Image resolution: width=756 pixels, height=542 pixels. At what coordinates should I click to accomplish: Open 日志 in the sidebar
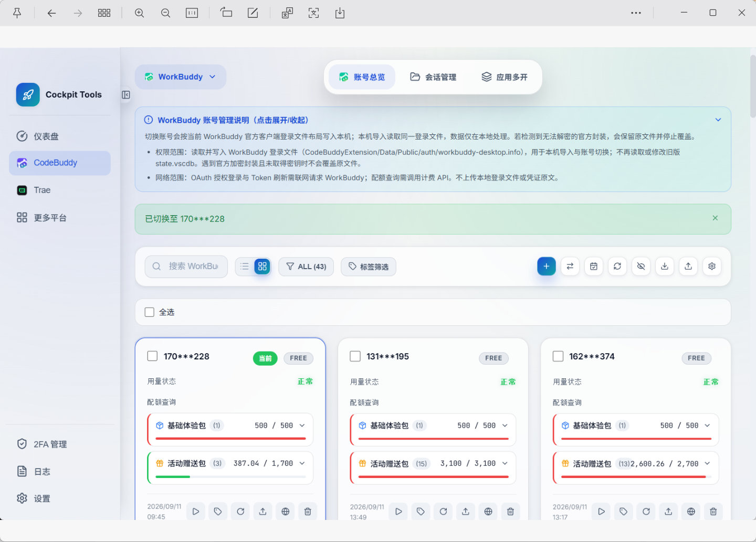coord(60,472)
